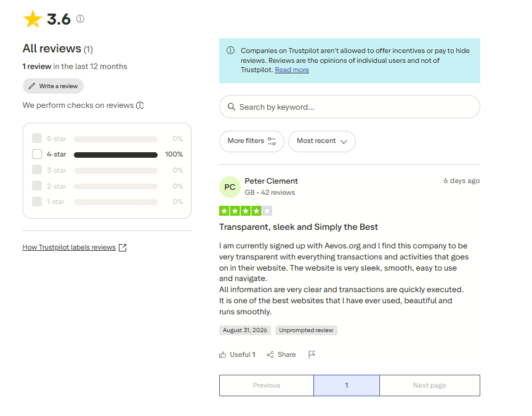The height and width of the screenshot is (416, 532).
Task: Open the Most recent sort dropdown
Action: (x=322, y=141)
